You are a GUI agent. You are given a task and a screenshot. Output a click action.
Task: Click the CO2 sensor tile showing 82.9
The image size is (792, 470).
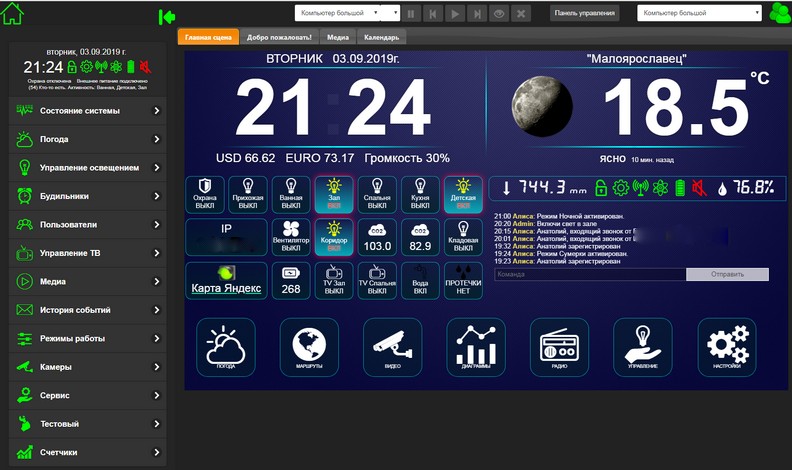(x=420, y=237)
